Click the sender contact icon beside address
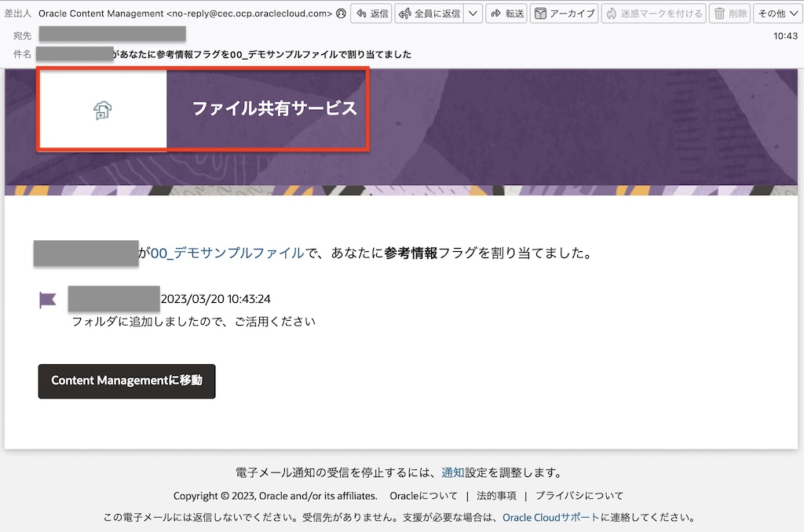This screenshot has height=532, width=804. tap(341, 13)
